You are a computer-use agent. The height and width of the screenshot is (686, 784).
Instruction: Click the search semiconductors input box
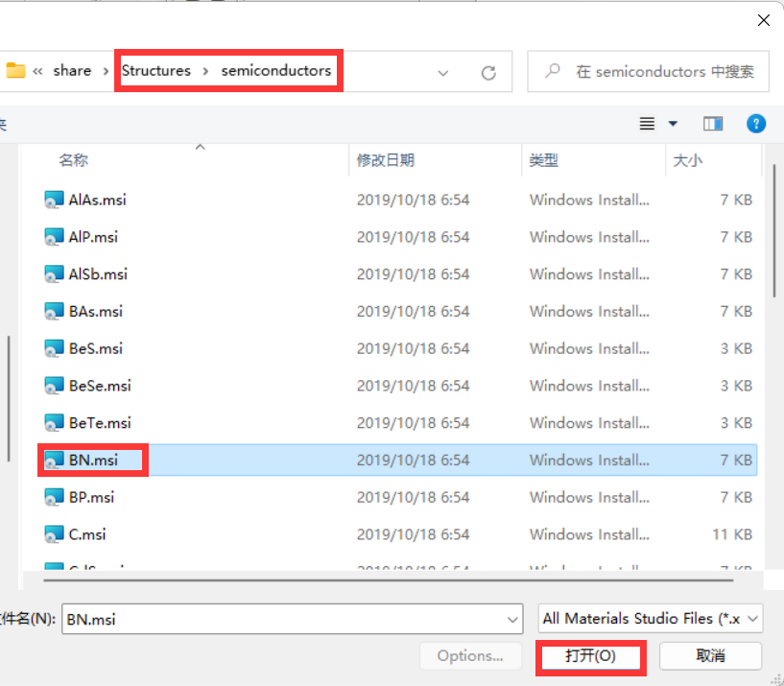click(648, 71)
